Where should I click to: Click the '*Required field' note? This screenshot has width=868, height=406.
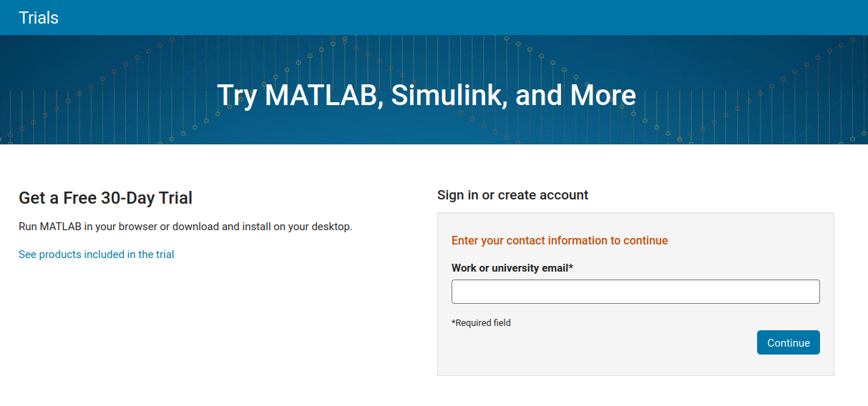click(481, 323)
